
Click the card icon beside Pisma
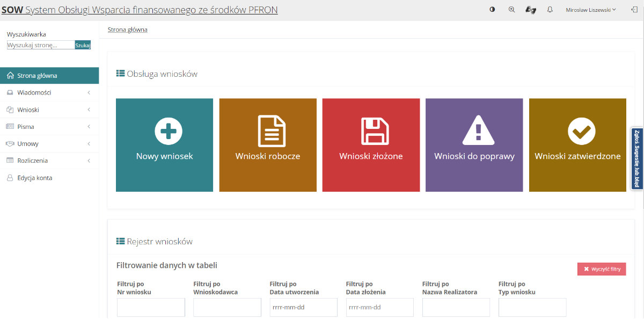coord(10,127)
